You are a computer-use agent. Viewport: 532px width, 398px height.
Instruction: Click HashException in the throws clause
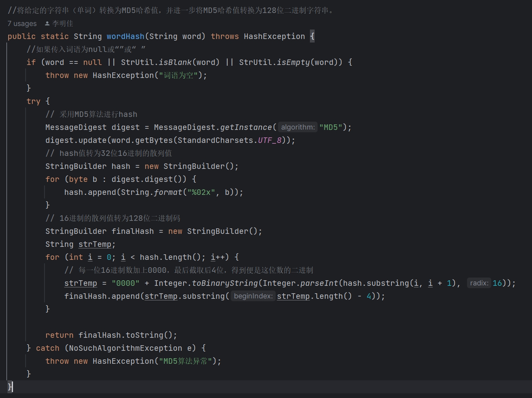(x=274, y=36)
